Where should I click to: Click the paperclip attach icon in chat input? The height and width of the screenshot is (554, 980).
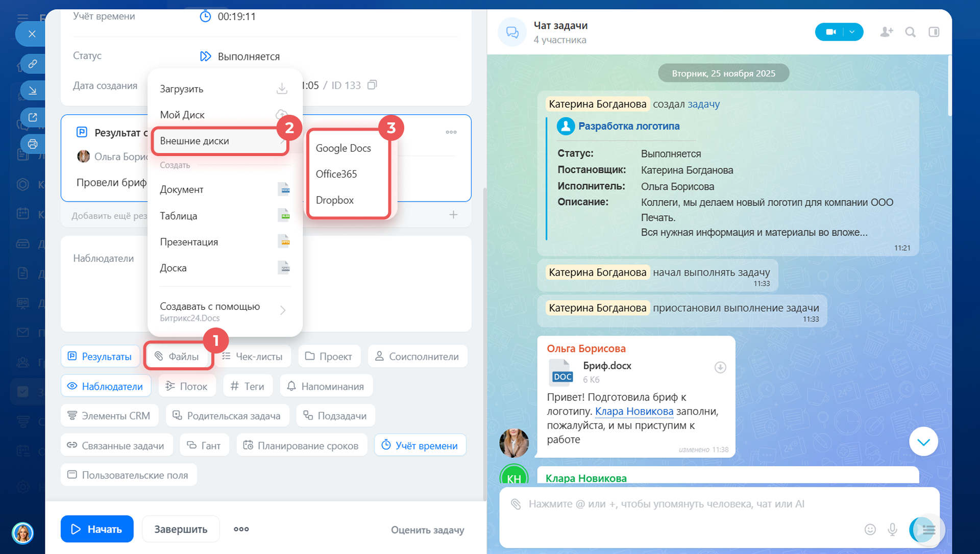(516, 504)
